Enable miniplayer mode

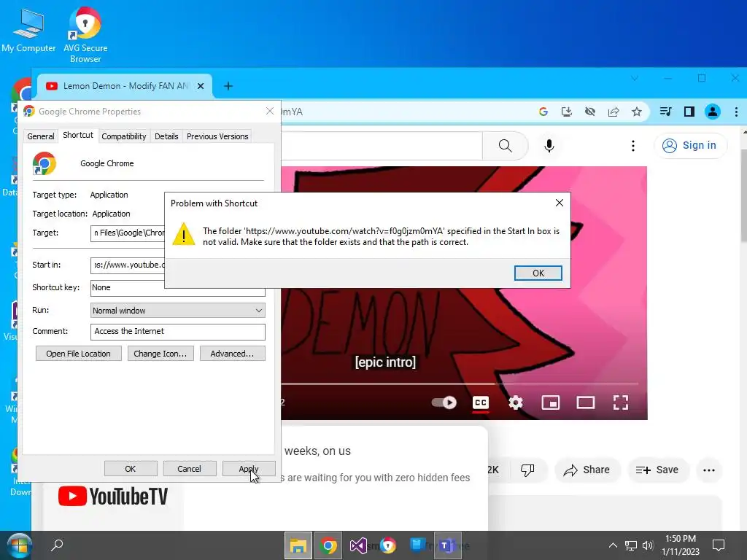point(551,402)
